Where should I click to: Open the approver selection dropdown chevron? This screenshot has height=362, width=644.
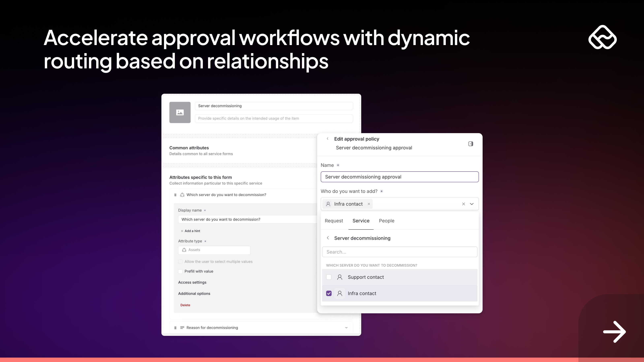472,204
